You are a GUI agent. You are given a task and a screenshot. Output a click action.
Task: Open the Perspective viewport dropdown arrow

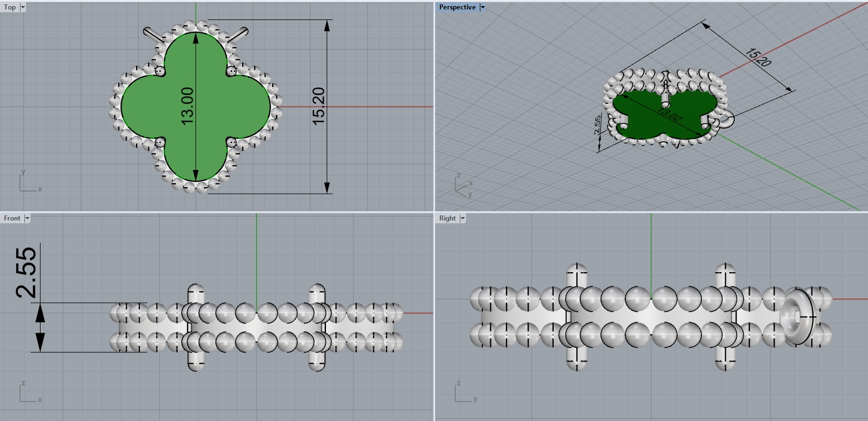[x=482, y=7]
